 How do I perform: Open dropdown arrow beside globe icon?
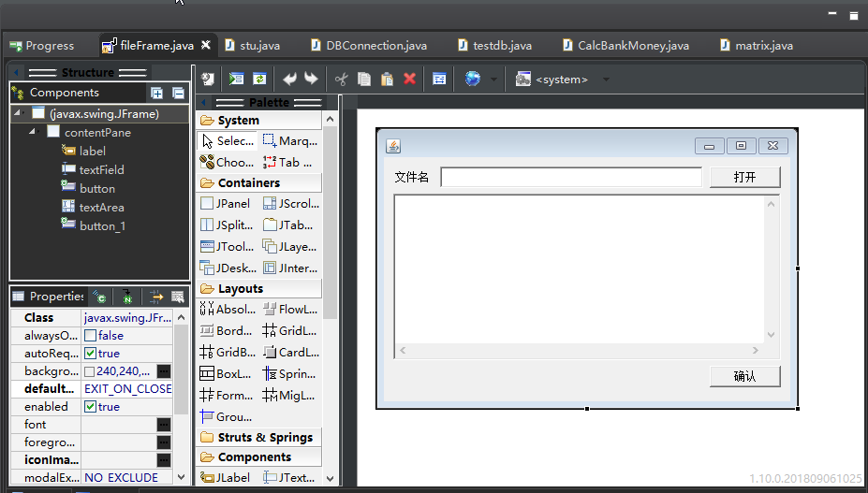(493, 80)
